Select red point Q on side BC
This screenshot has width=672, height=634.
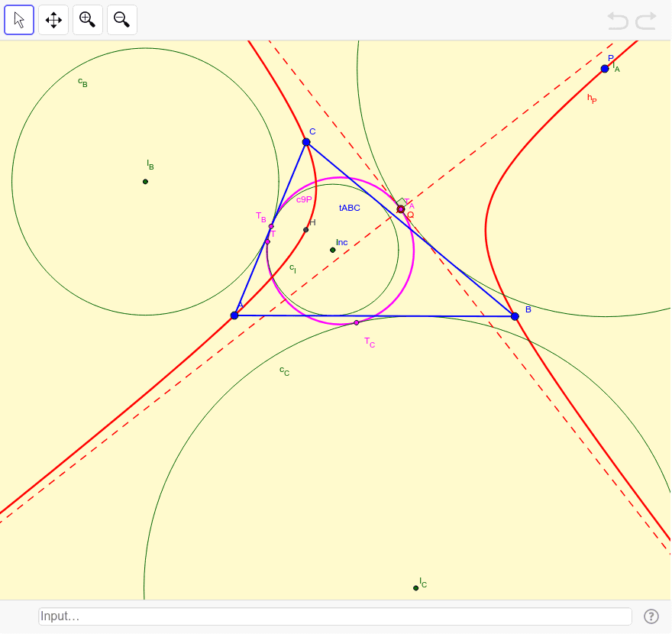pyautogui.click(x=401, y=209)
